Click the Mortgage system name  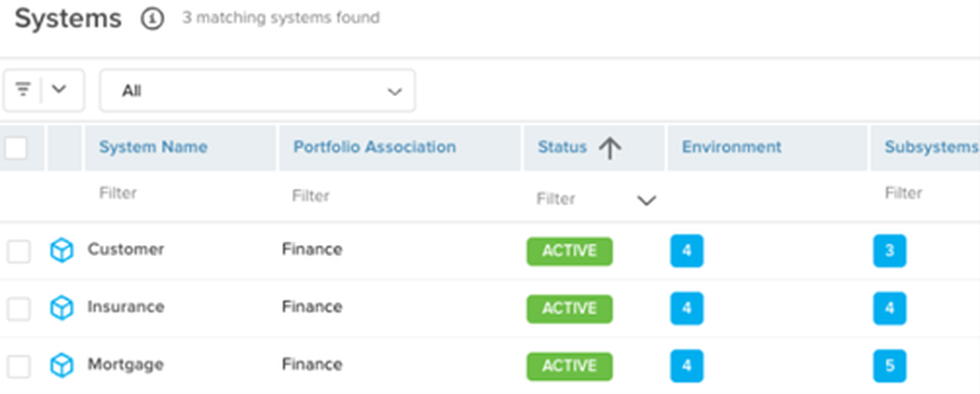(125, 365)
